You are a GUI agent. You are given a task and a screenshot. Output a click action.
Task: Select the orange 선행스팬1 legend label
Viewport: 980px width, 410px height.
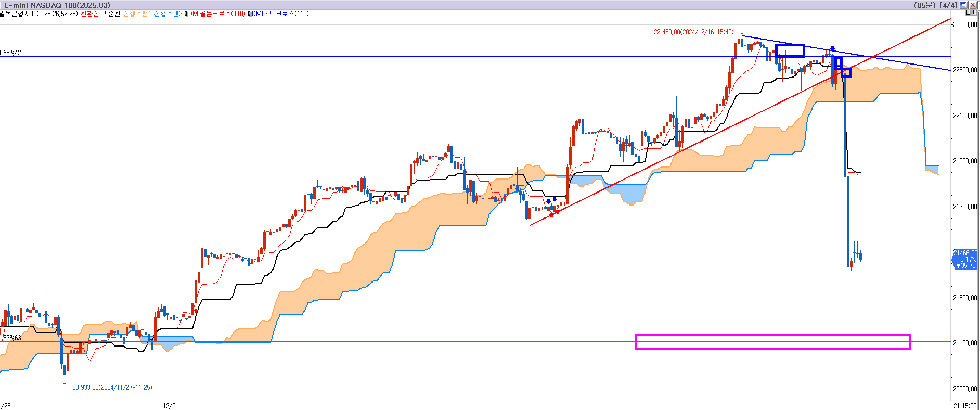(137, 14)
